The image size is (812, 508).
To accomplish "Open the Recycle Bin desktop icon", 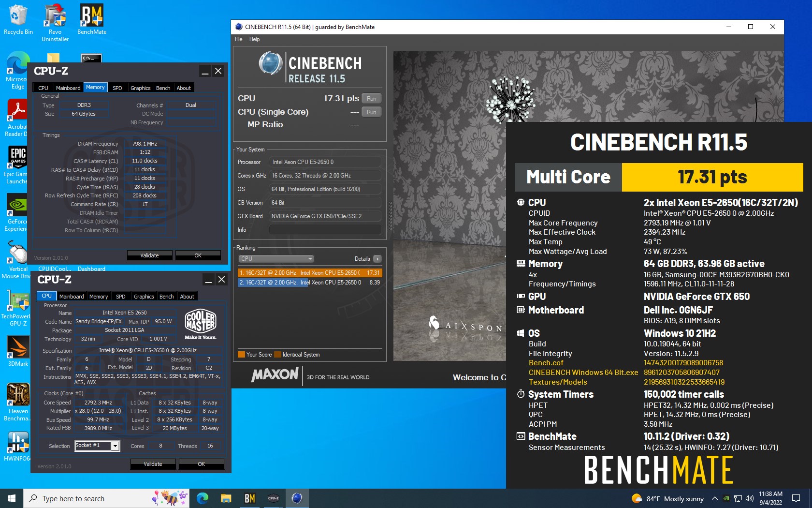I will click(18, 20).
